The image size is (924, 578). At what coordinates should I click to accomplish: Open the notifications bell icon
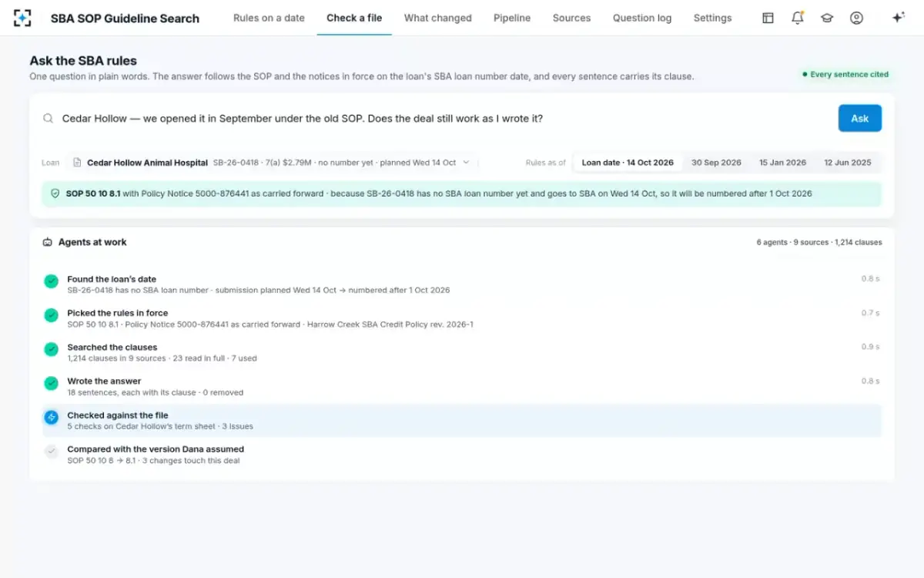pos(798,18)
